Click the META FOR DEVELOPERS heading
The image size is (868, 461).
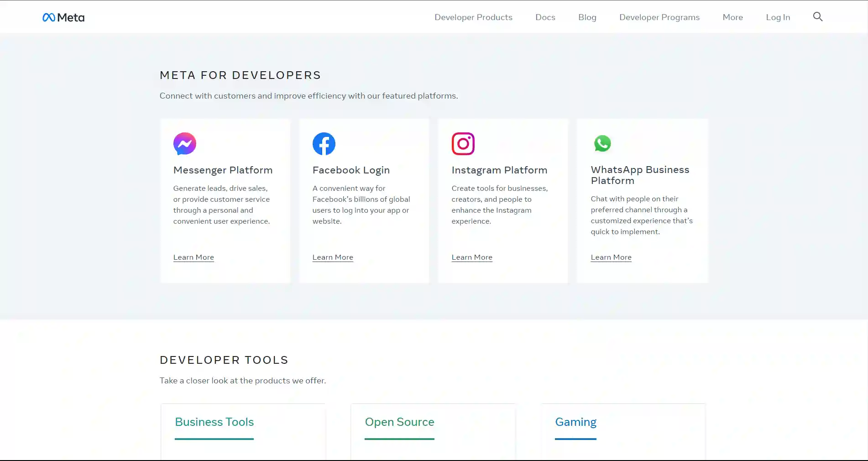[241, 75]
